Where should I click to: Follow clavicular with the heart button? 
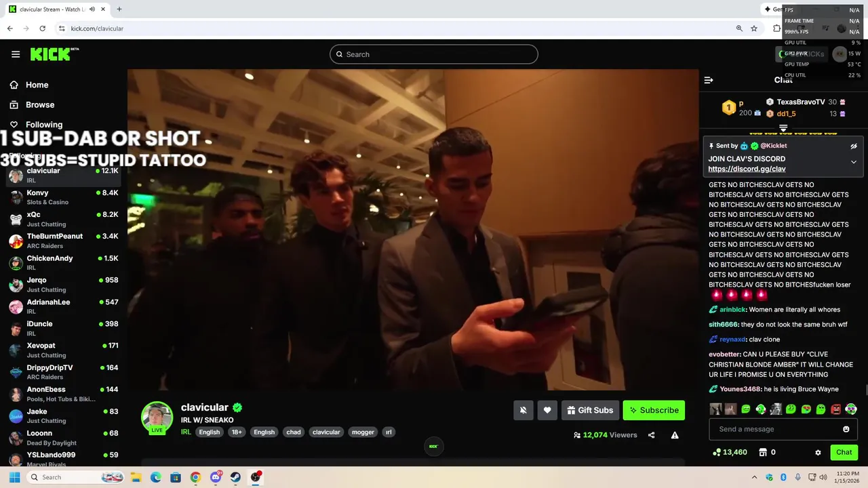[x=547, y=410]
